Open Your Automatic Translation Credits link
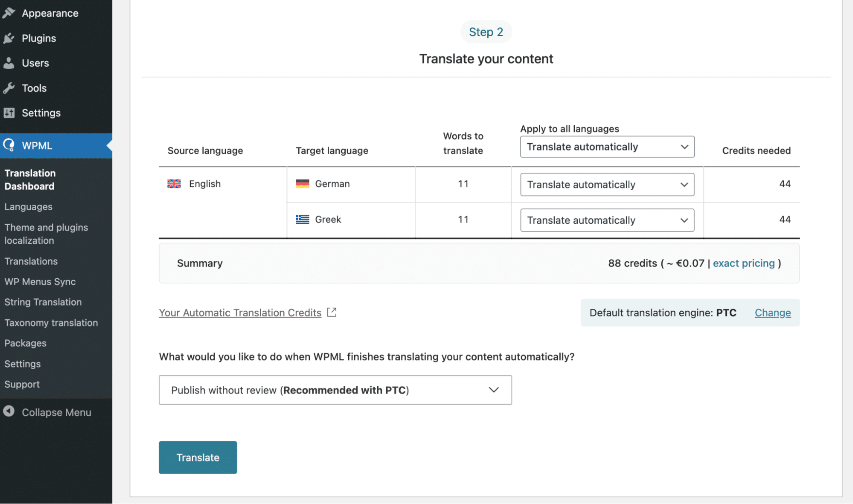The height and width of the screenshot is (504, 853). coord(240,313)
